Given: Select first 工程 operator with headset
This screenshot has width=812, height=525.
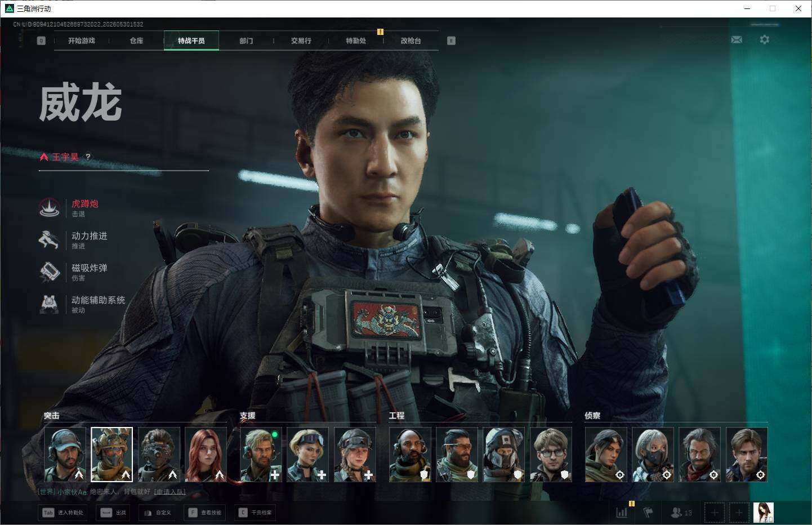Looking at the screenshot, I should click(411, 455).
